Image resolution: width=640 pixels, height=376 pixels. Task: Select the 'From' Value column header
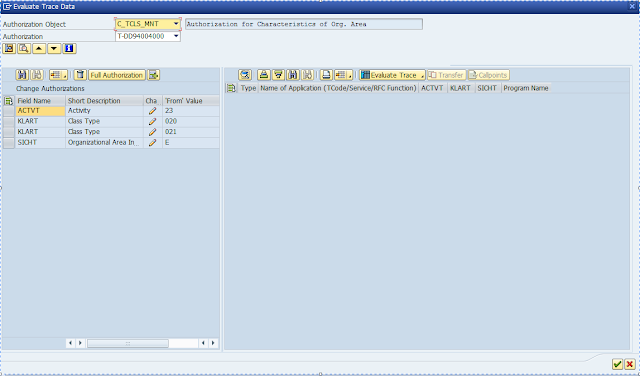(x=191, y=101)
